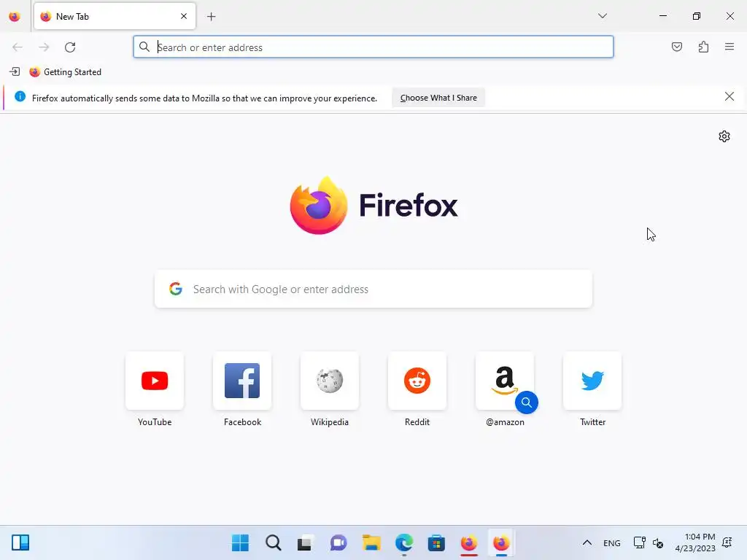This screenshot has height=560, width=747.
Task: Minimize the Firefox window
Action: (662, 16)
